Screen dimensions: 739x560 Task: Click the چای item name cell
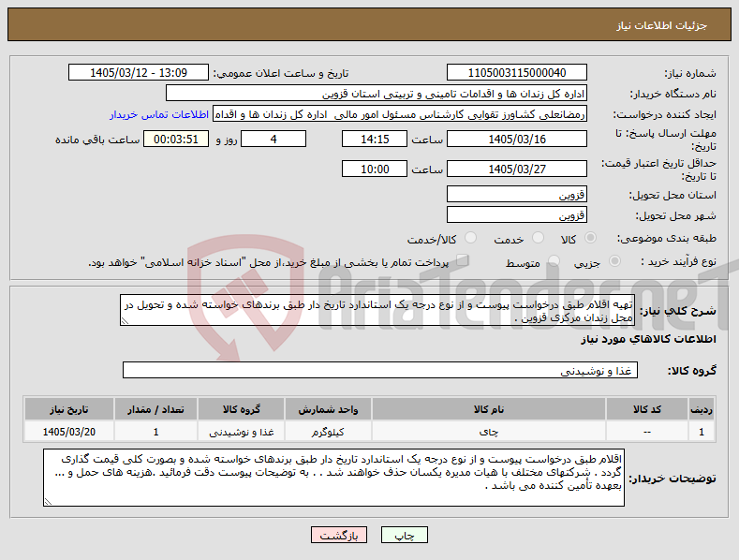tap(489, 432)
